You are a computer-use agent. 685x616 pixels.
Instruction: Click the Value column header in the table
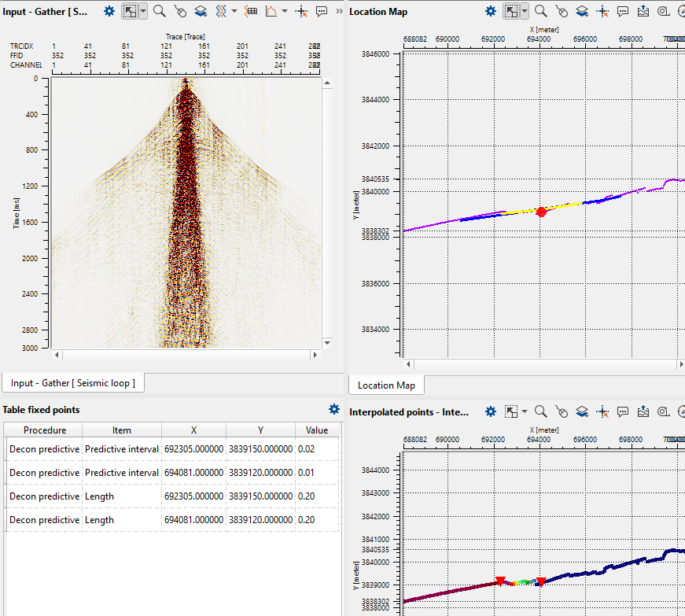(x=317, y=430)
